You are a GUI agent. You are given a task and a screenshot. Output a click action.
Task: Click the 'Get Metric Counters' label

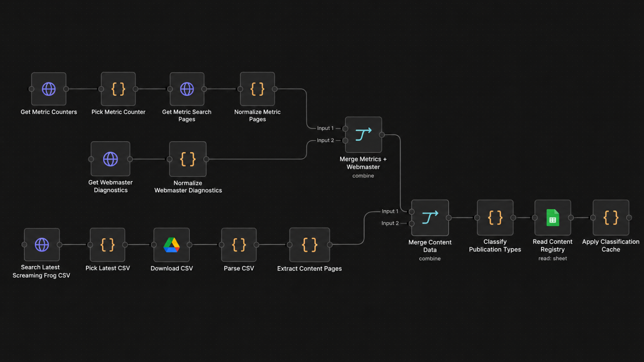(x=49, y=112)
